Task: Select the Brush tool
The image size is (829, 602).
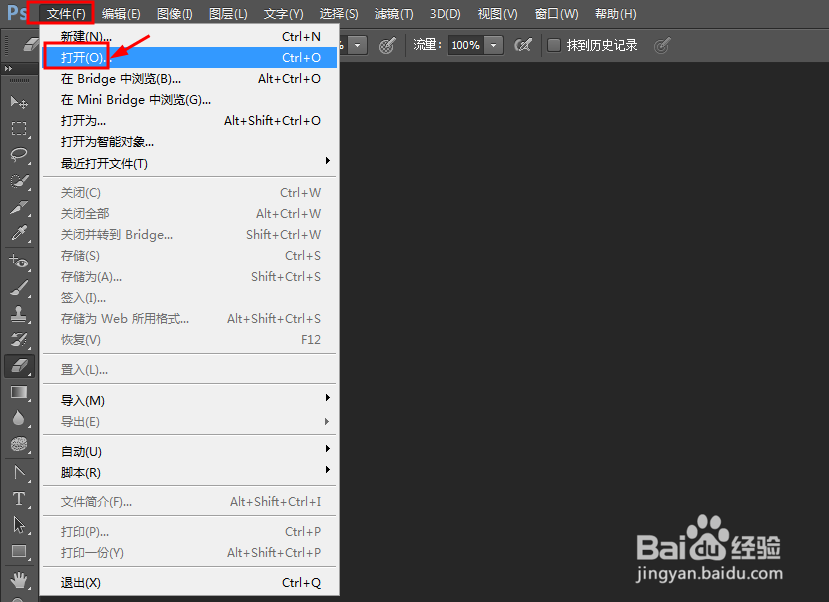Action: point(19,288)
